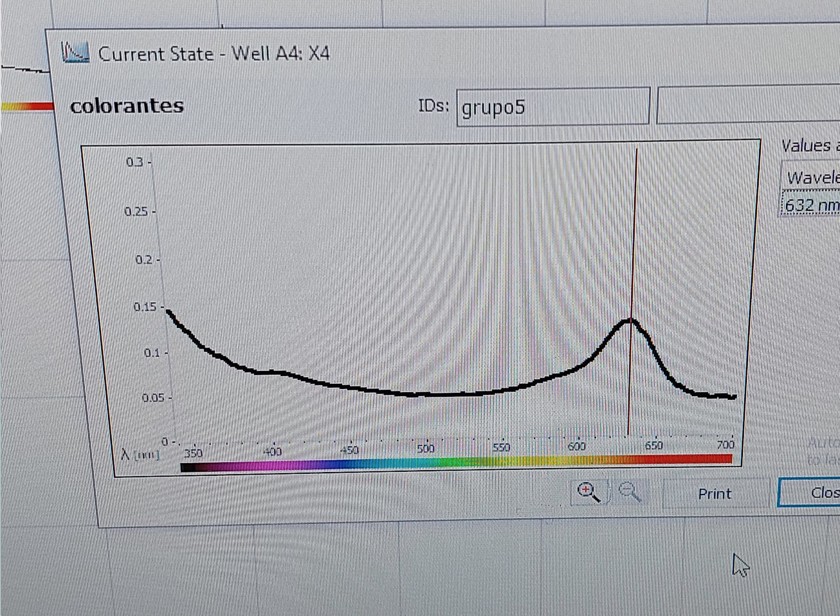Click the absorbance peak on the curve
The width and height of the screenshot is (840, 616).
(631, 319)
